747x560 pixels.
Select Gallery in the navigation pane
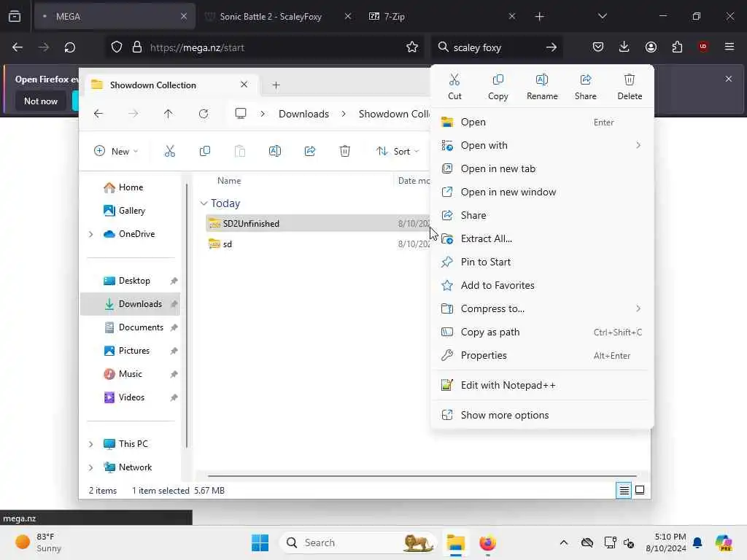130,211
